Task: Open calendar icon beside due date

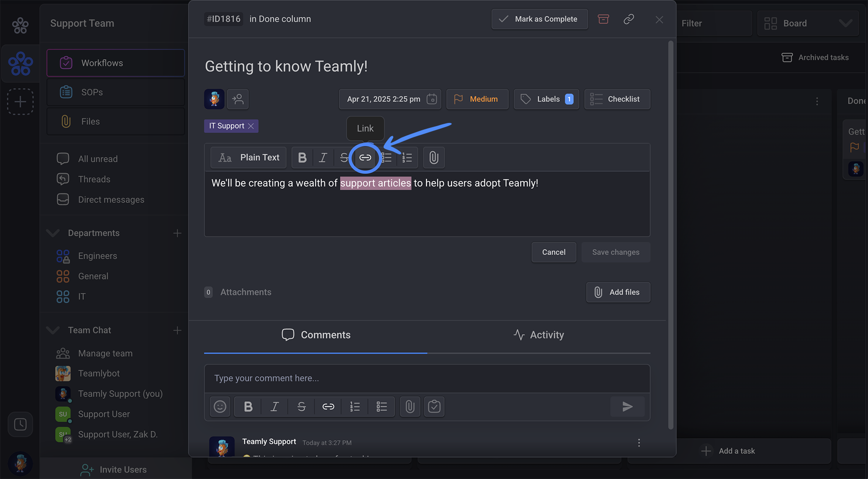Action: [431, 99]
